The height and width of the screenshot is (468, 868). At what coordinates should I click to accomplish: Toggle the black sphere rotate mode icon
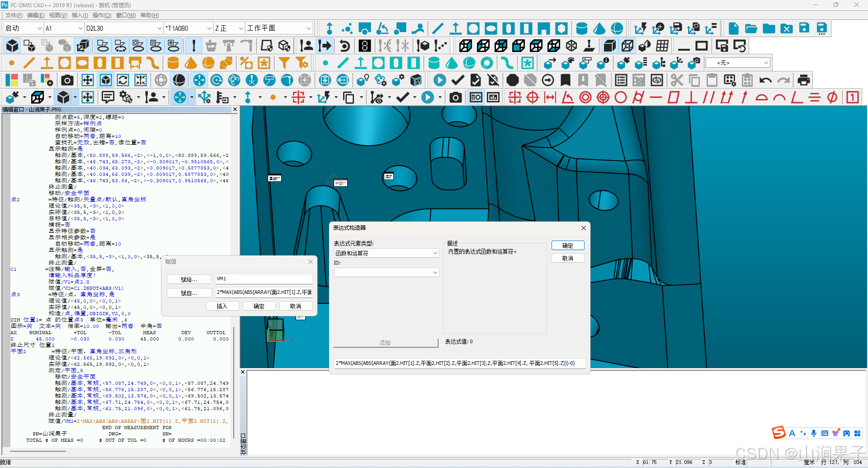click(x=179, y=80)
